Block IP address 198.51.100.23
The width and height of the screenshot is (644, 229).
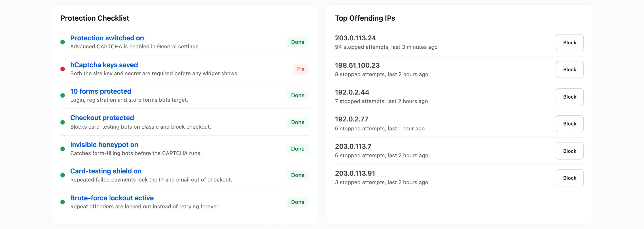570,69
